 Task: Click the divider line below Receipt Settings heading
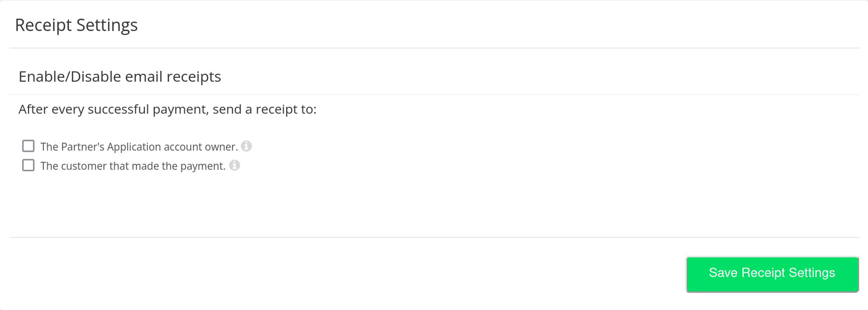[x=434, y=48]
